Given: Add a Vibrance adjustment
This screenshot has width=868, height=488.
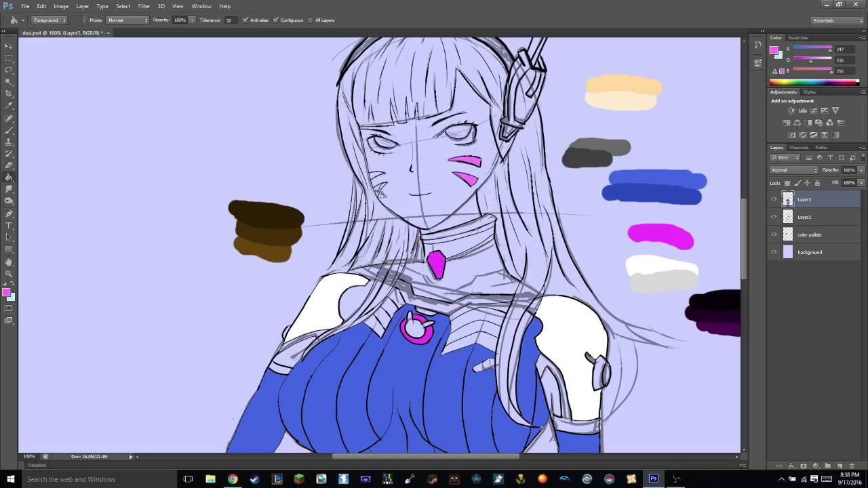Looking at the screenshot, I should tap(835, 110).
